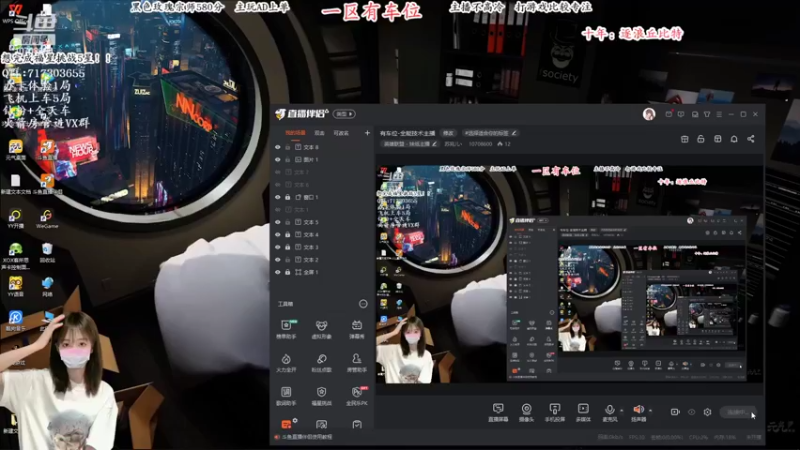This screenshot has height=450, width=800.
Task: Open the 虚拟形象 virtual avatar tool
Action: point(321,329)
